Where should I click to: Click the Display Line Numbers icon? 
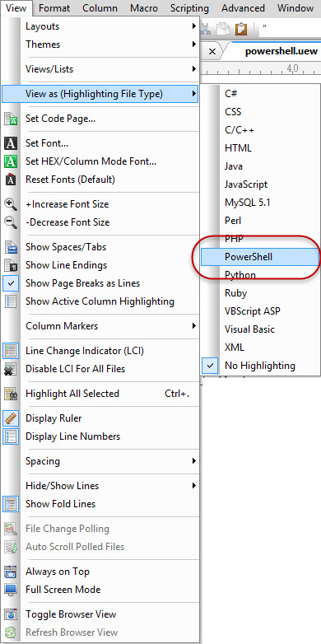tap(10, 436)
